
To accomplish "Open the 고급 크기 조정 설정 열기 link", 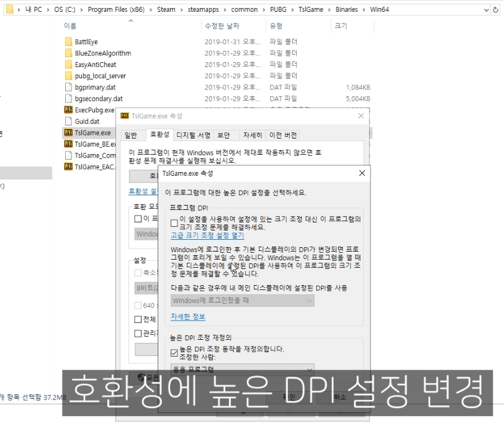I will coord(207,235).
